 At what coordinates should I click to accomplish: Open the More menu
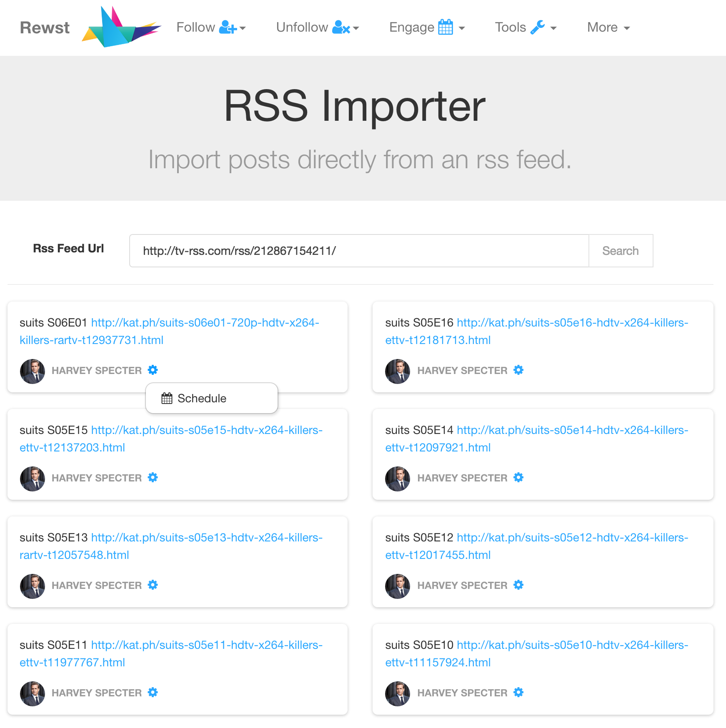coord(608,27)
